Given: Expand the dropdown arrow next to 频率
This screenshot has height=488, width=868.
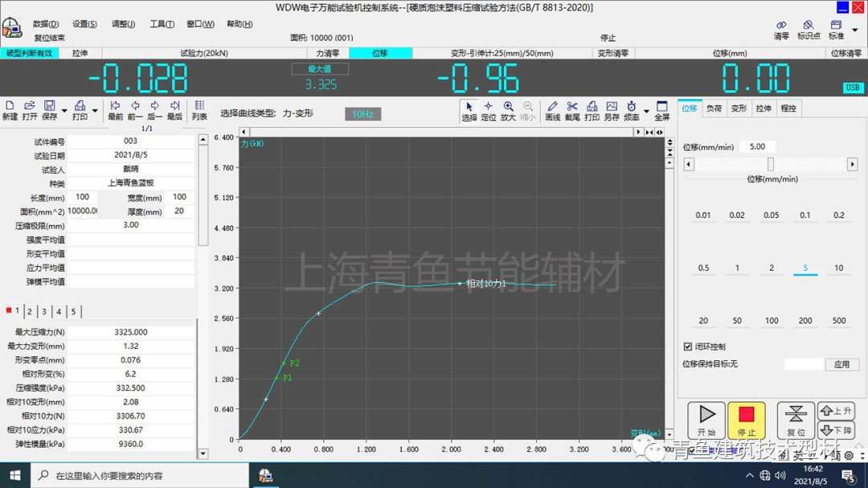Looking at the screenshot, I should [645, 111].
